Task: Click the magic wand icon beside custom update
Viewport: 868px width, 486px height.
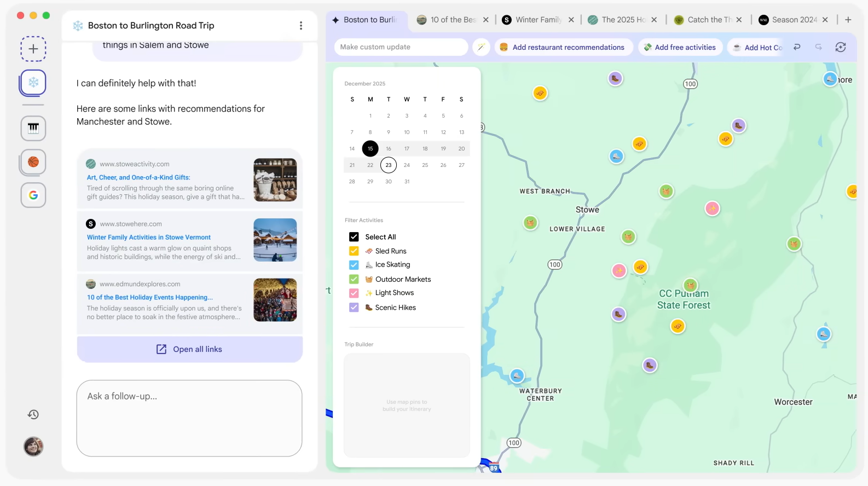Action: pos(481,47)
